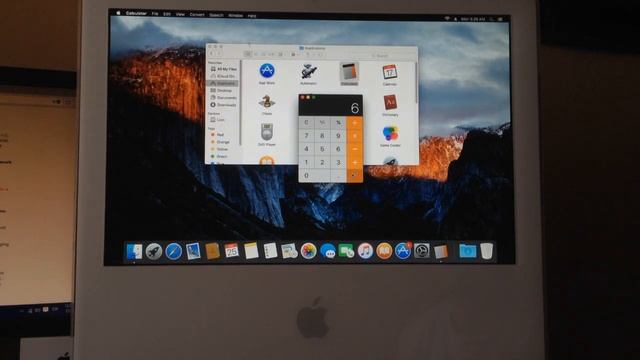Image resolution: width=640 pixels, height=360 pixels.
Task: Launch Safari from the Dock
Action: coord(173,251)
